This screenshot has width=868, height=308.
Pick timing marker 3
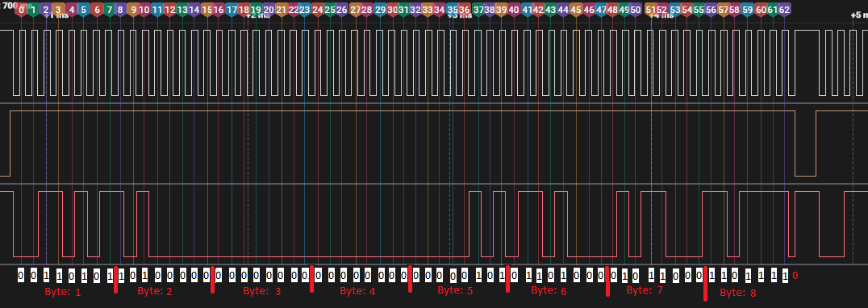pyautogui.click(x=58, y=10)
